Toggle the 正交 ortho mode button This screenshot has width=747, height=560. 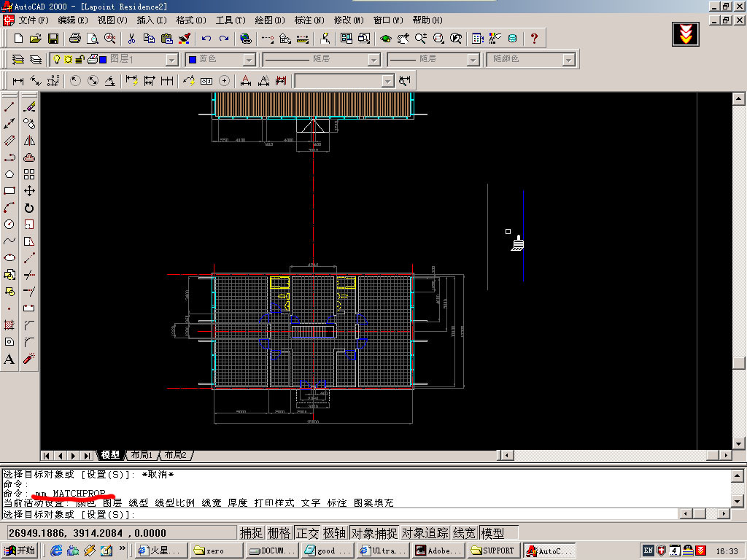tap(307, 533)
